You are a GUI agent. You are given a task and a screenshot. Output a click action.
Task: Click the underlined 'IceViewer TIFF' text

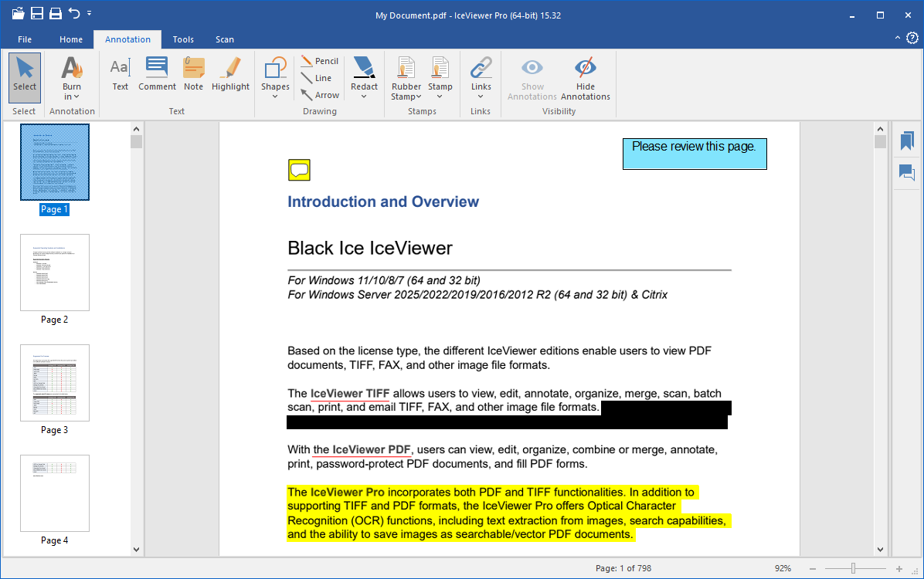(x=350, y=394)
